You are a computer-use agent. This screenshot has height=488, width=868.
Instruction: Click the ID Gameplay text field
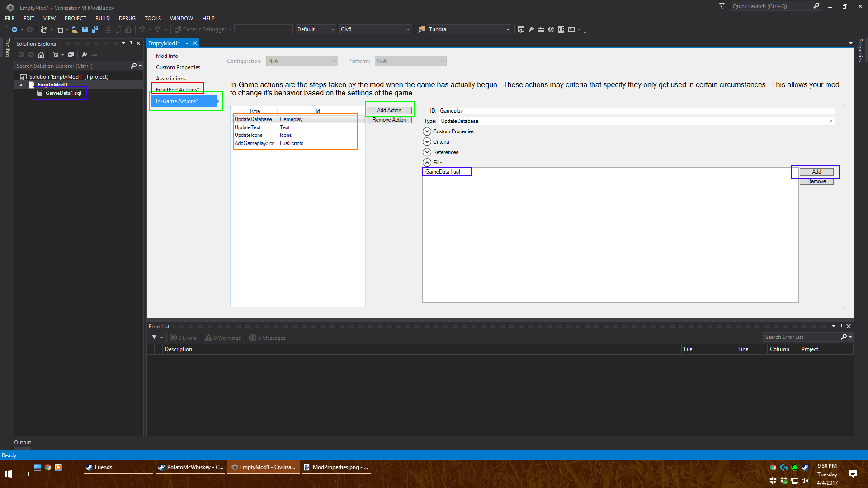(x=636, y=111)
